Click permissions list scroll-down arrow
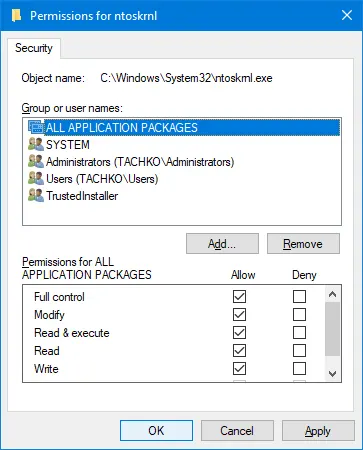Image resolution: width=363 pixels, height=450 pixels. (x=332, y=374)
